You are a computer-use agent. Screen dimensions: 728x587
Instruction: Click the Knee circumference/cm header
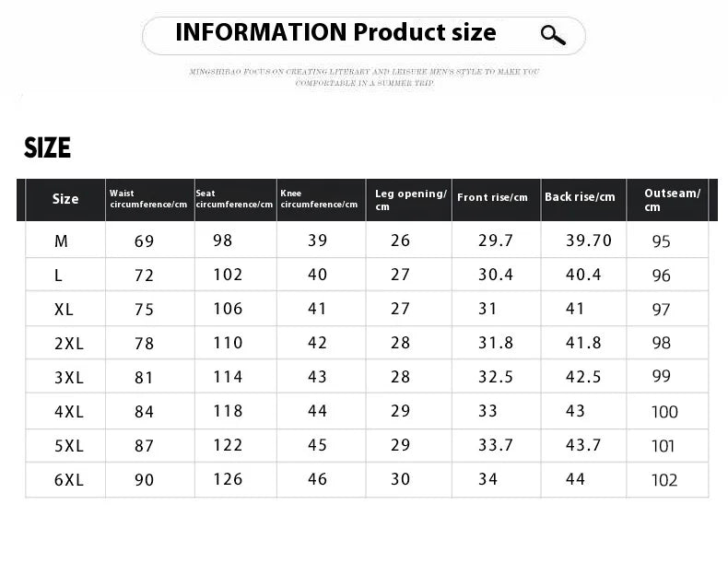[x=320, y=199]
